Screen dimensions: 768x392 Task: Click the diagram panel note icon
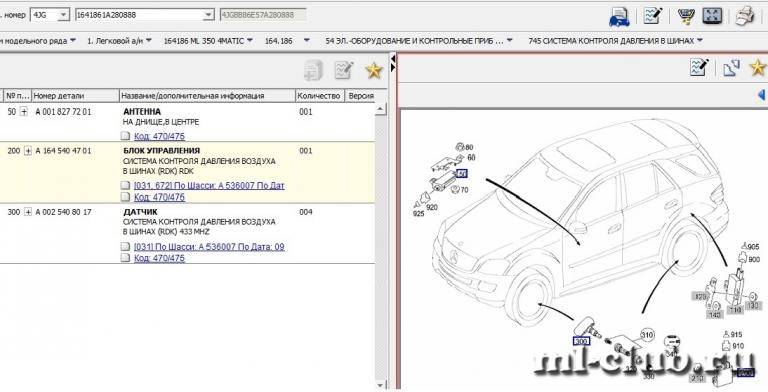[699, 67]
